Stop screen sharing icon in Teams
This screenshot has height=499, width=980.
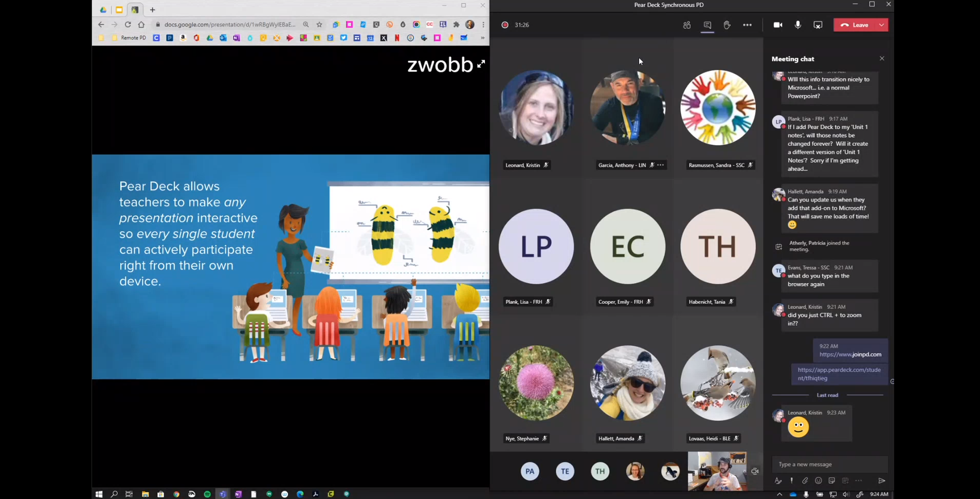(x=818, y=25)
